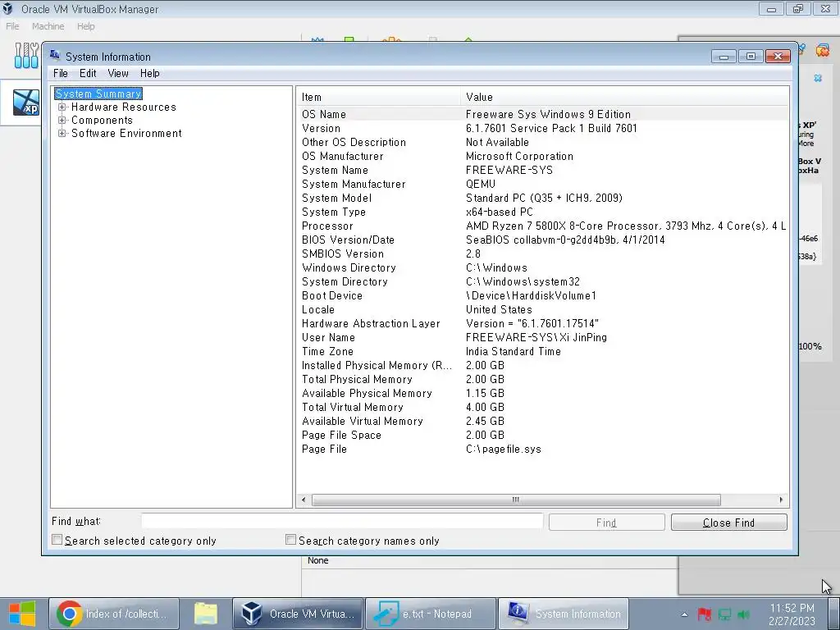Show hidden system tray icons
Image resolution: width=840 pixels, height=630 pixels.
tap(685, 614)
